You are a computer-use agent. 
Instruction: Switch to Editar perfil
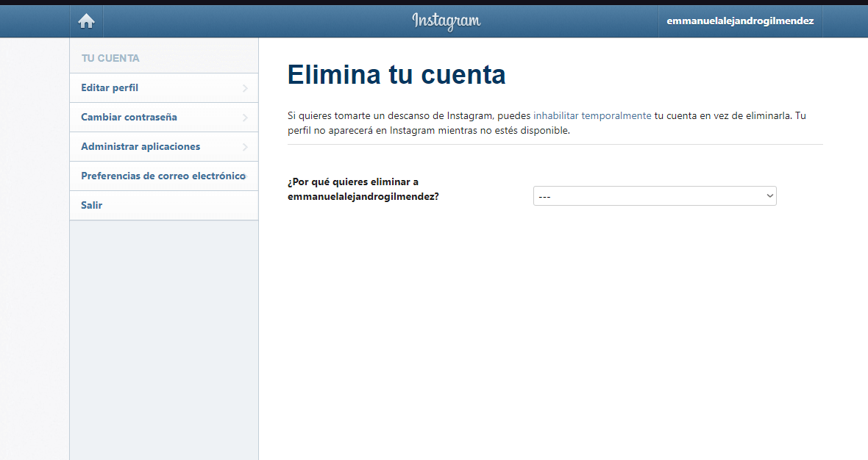[x=110, y=87]
